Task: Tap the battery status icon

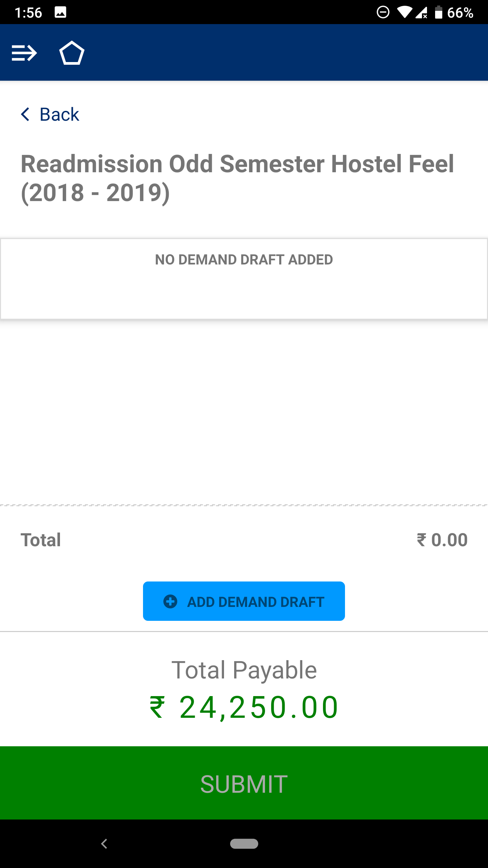Action: 439,13
